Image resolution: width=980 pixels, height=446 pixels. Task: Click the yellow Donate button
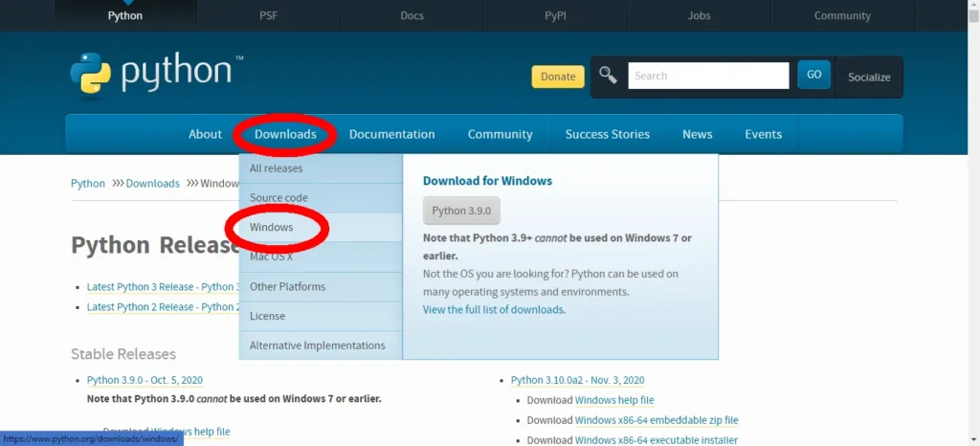[x=558, y=77]
